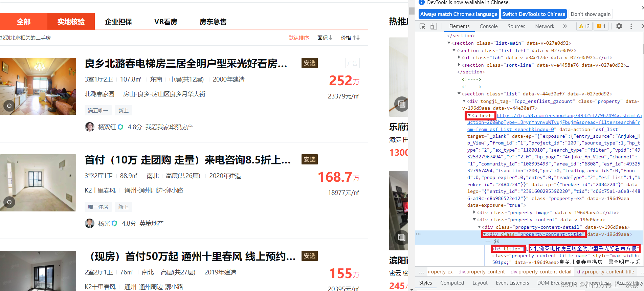Click agent 杨光's avatar
The height and width of the screenshot is (291, 644).
[x=90, y=223]
